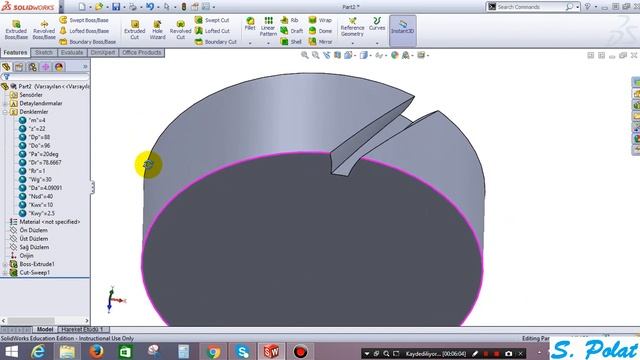Collapse the Denklemler folder
The height and width of the screenshot is (360, 640).
tap(4, 112)
